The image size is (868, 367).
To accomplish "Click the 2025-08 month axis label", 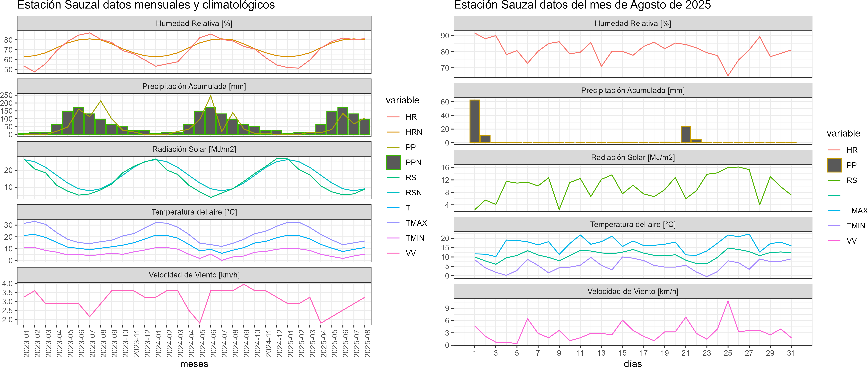I will [x=368, y=343].
